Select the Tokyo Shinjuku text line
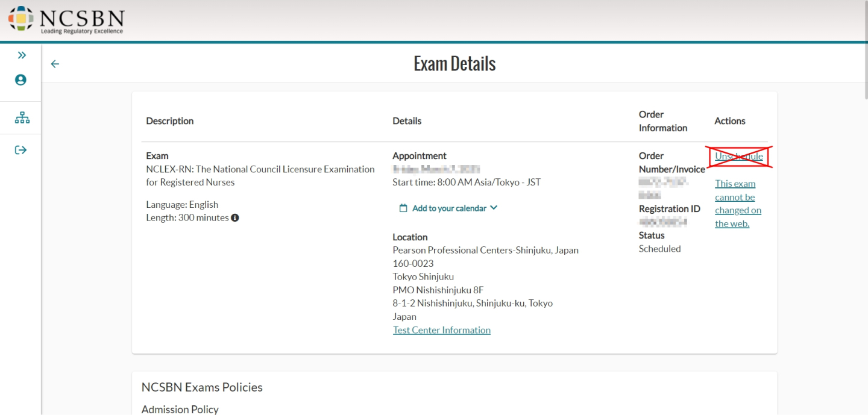Viewport: 868px width, 415px height. 423,276
